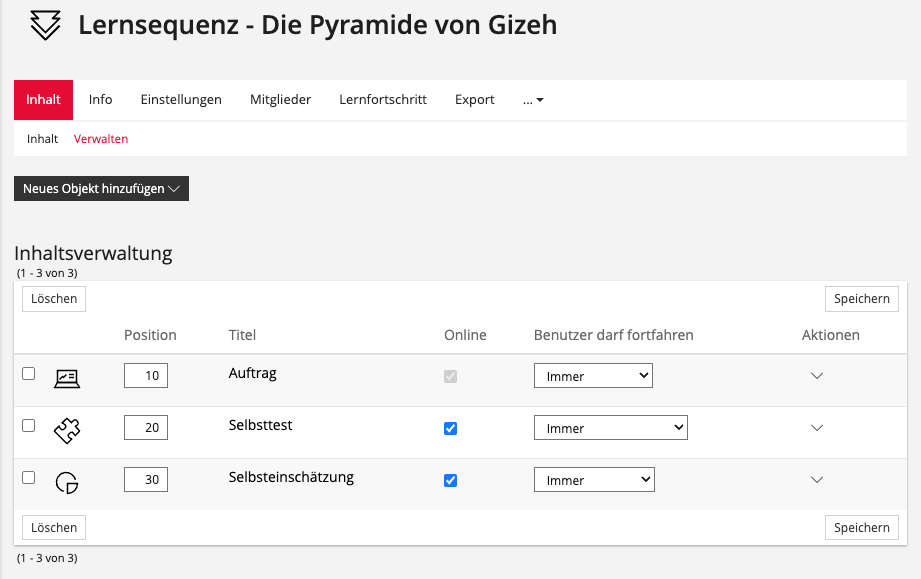Switch to the Einstellungen tab
The height and width of the screenshot is (579, 921).
click(181, 100)
